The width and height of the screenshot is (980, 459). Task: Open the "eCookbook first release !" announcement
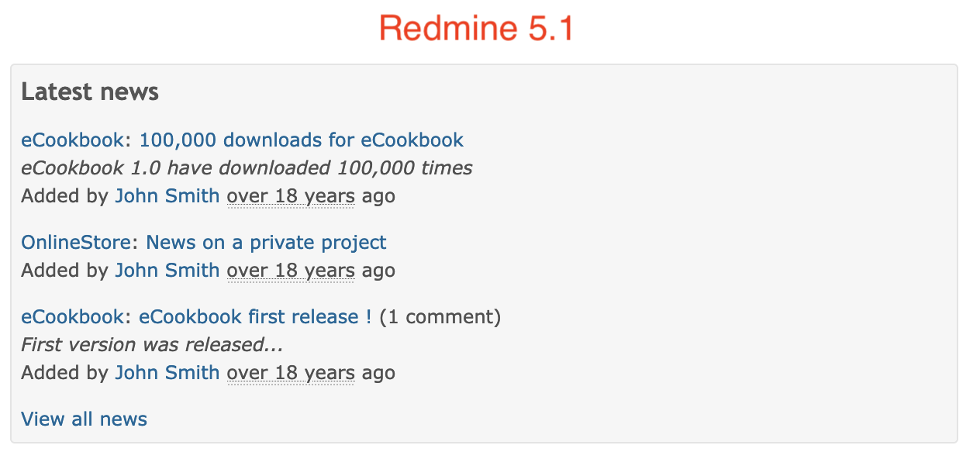click(x=254, y=317)
